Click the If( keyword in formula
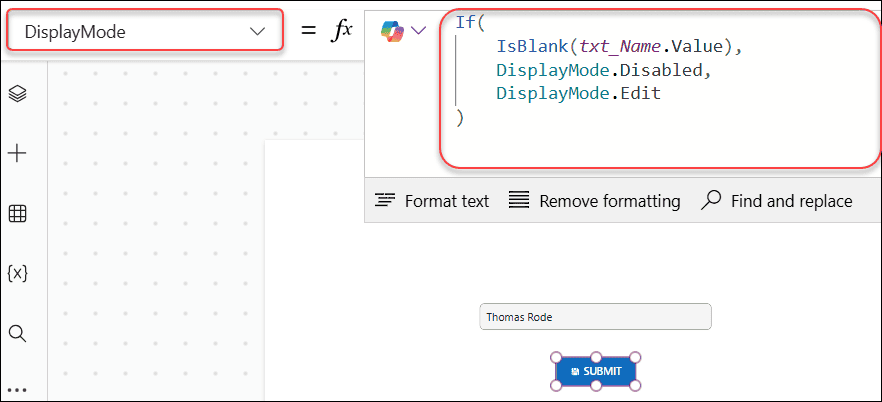Screen dimensions: 882x402 (470, 24)
